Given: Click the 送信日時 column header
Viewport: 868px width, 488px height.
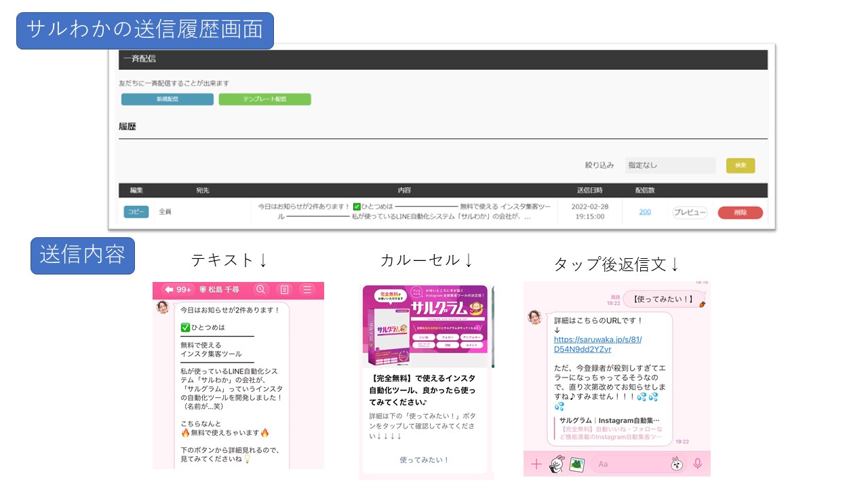Looking at the screenshot, I should [589, 190].
